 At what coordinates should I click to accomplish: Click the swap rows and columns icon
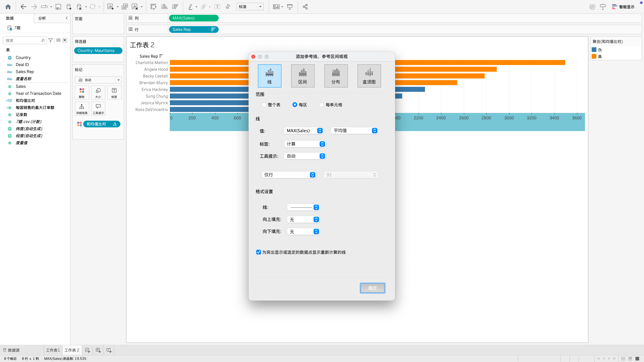[x=153, y=7]
